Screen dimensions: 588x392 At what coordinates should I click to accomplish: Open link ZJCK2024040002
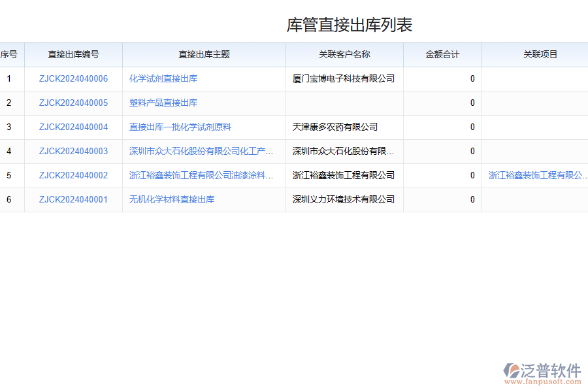pos(73,175)
